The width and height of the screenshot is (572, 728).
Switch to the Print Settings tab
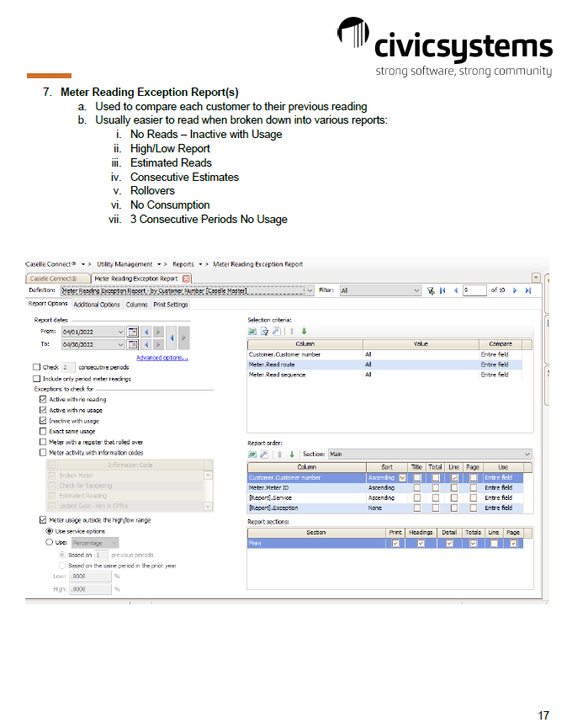click(x=171, y=305)
